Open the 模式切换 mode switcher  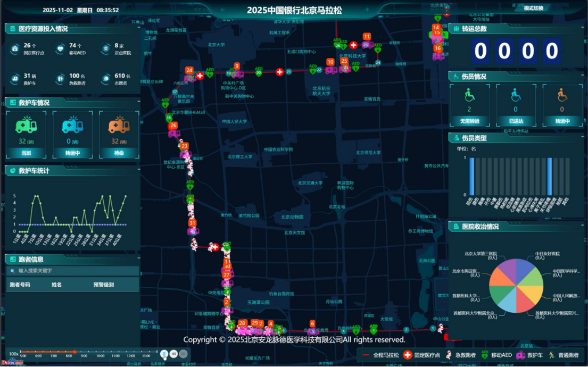tap(534, 8)
